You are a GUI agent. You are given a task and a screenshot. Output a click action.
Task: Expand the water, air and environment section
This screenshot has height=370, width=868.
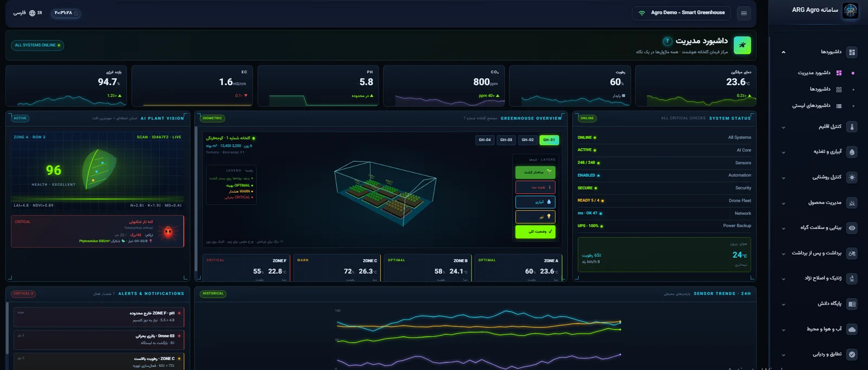pyautogui.click(x=783, y=330)
